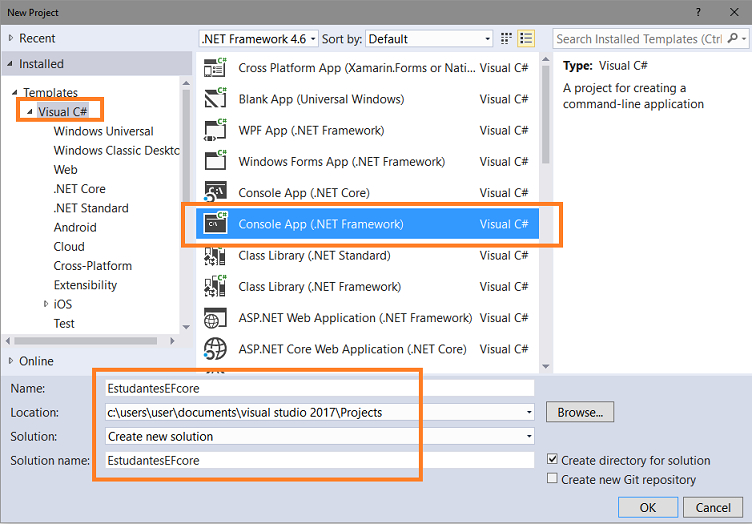The image size is (752, 524).
Task: Click the OK button
Action: (647, 507)
